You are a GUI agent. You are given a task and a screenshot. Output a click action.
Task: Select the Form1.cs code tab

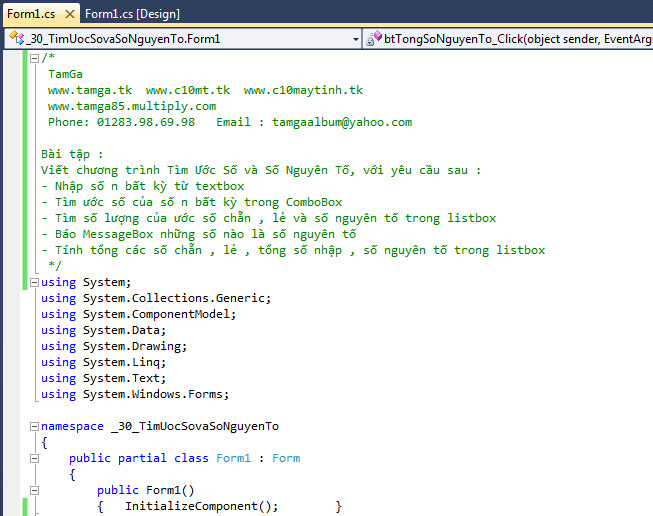(31, 14)
